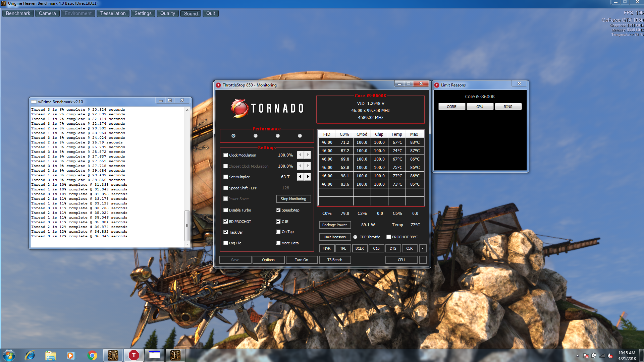Screen dimensions: 644x362
Task: Toggle Sound in Heaven menu
Action: (x=191, y=13)
